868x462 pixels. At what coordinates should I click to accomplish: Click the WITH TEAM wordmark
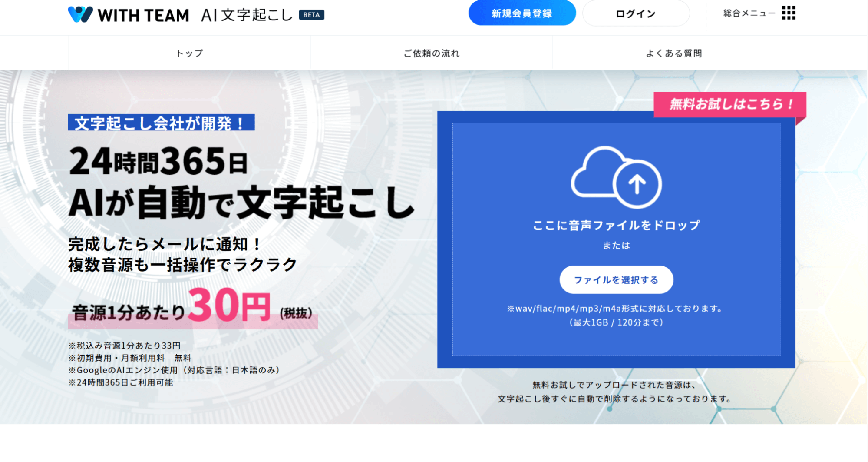[x=143, y=15]
